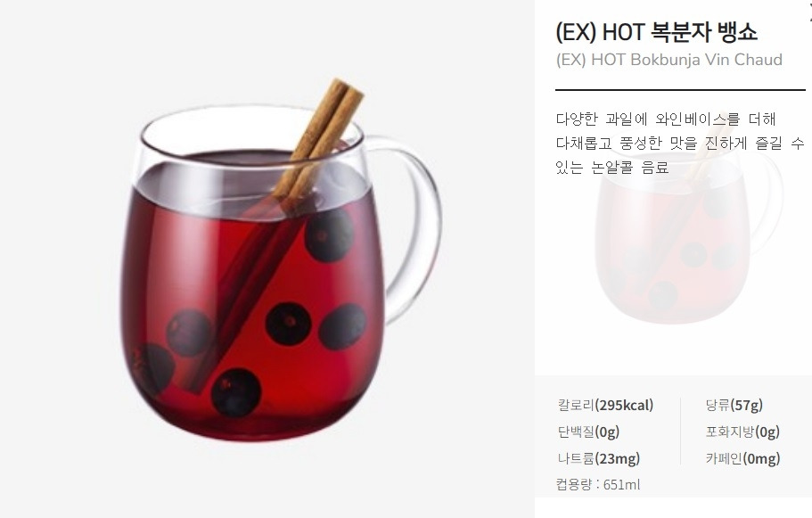Click the 나트륨(23mg) sodium value
Viewport: 812px width, 518px height.
coord(599,458)
